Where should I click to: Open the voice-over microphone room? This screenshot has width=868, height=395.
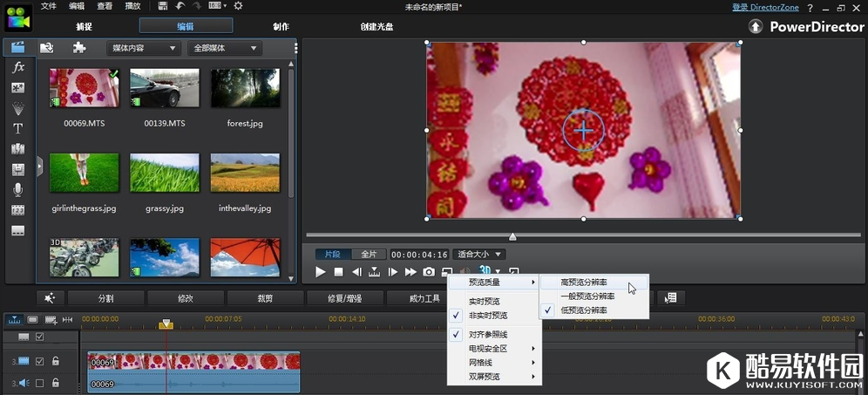click(17, 189)
